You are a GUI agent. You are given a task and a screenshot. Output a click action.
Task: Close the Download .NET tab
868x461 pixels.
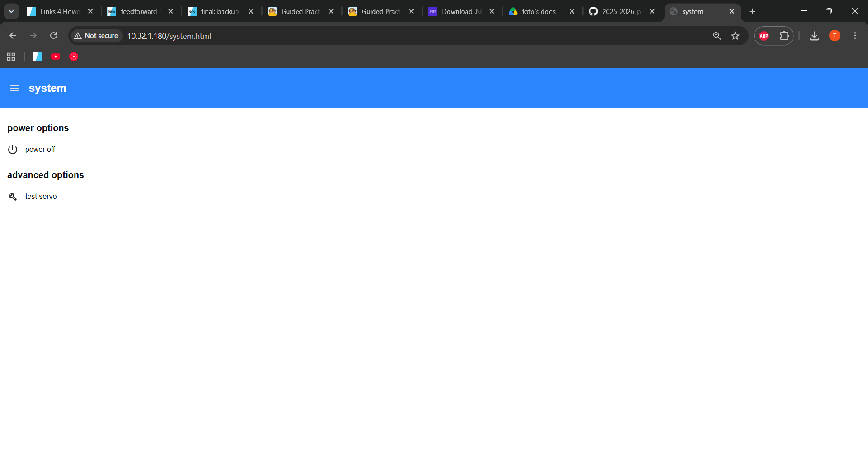pyautogui.click(x=492, y=12)
